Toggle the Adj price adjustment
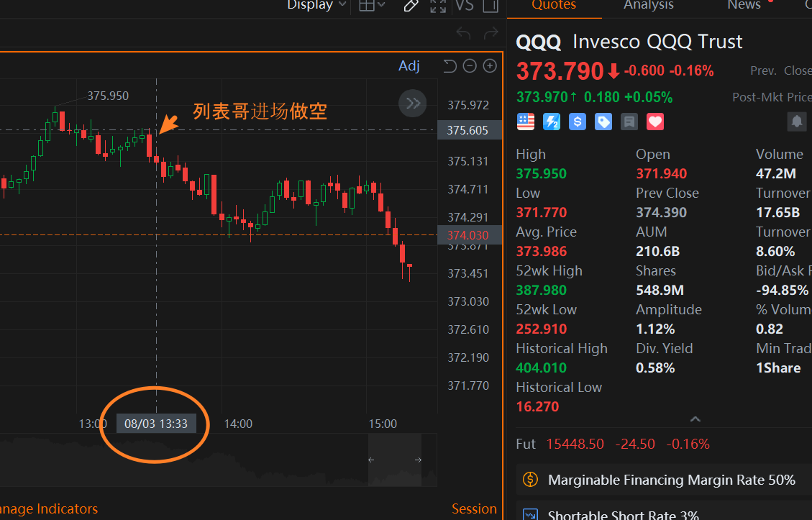This screenshot has height=520, width=812. pyautogui.click(x=409, y=65)
